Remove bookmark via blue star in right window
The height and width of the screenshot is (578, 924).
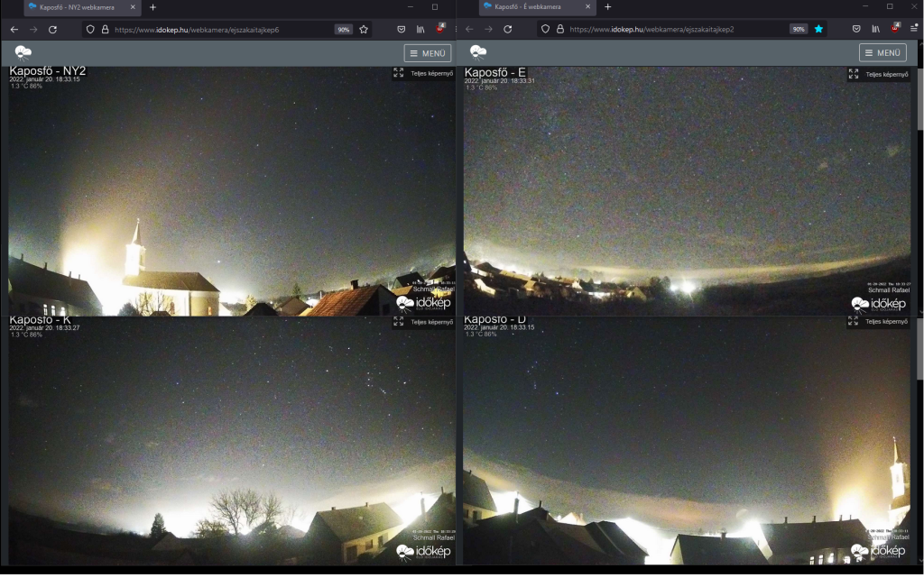click(818, 29)
